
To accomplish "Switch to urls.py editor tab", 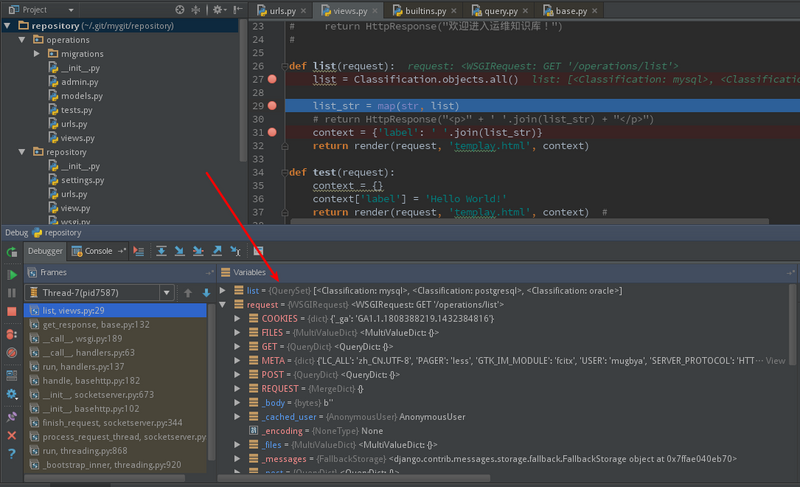I will [282, 11].
